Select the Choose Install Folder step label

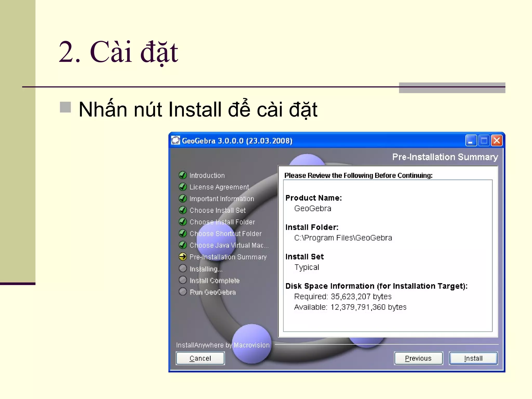(x=222, y=222)
